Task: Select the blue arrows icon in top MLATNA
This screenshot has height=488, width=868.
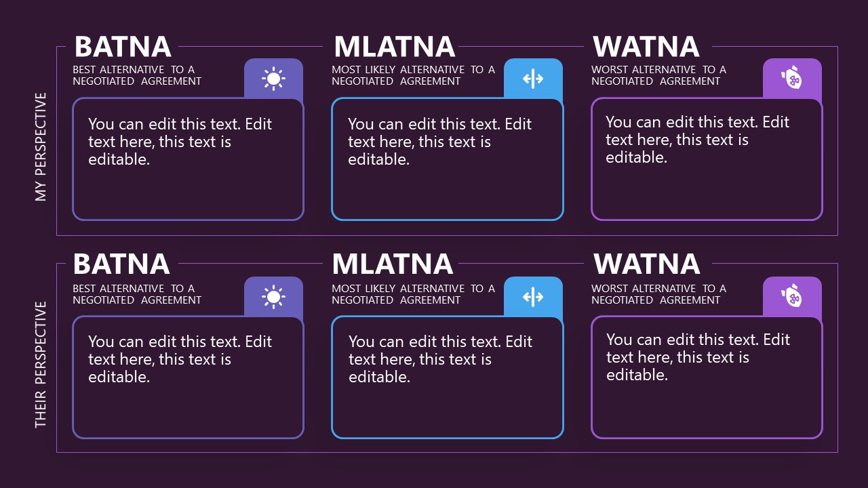Action: 533,79
